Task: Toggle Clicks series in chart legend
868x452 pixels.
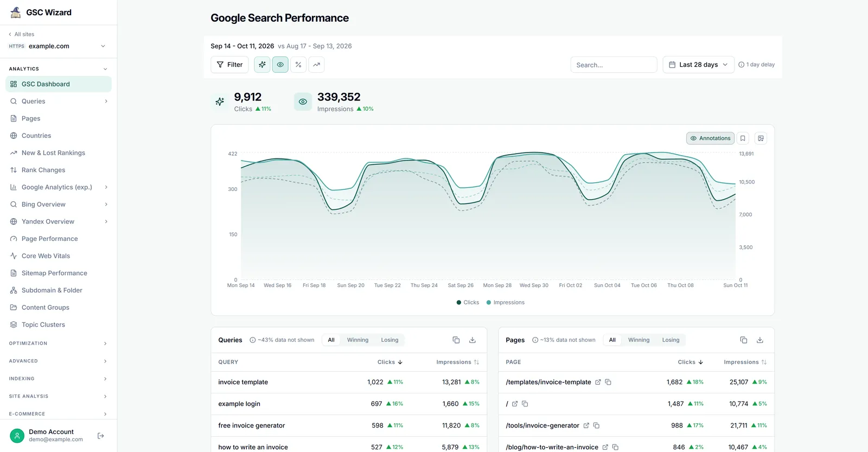Action: point(468,303)
